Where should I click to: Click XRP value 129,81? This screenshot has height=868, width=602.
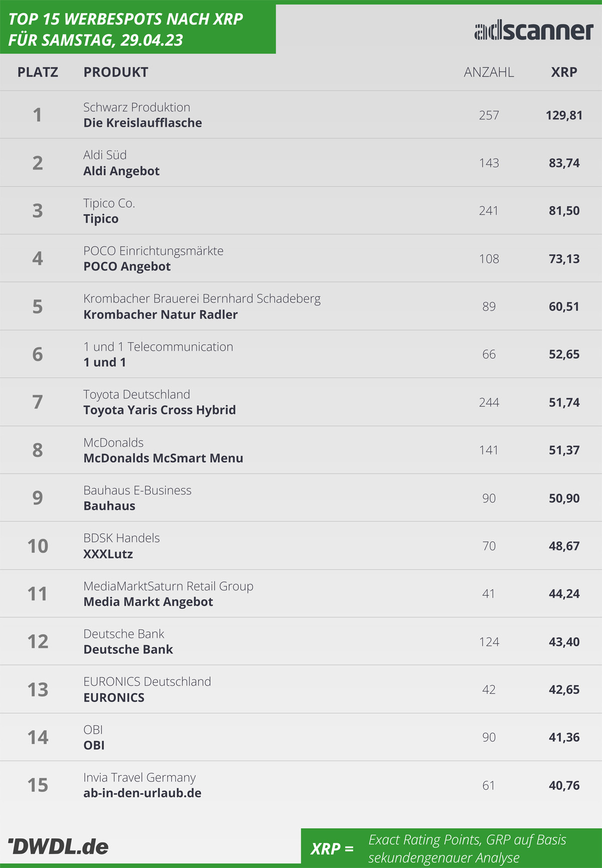[564, 115]
